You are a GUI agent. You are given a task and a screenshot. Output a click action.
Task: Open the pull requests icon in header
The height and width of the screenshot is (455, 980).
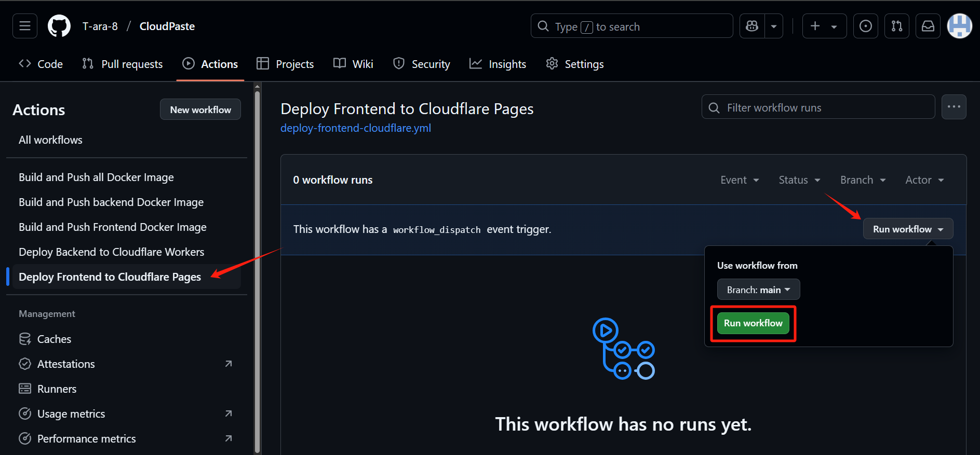tap(897, 26)
